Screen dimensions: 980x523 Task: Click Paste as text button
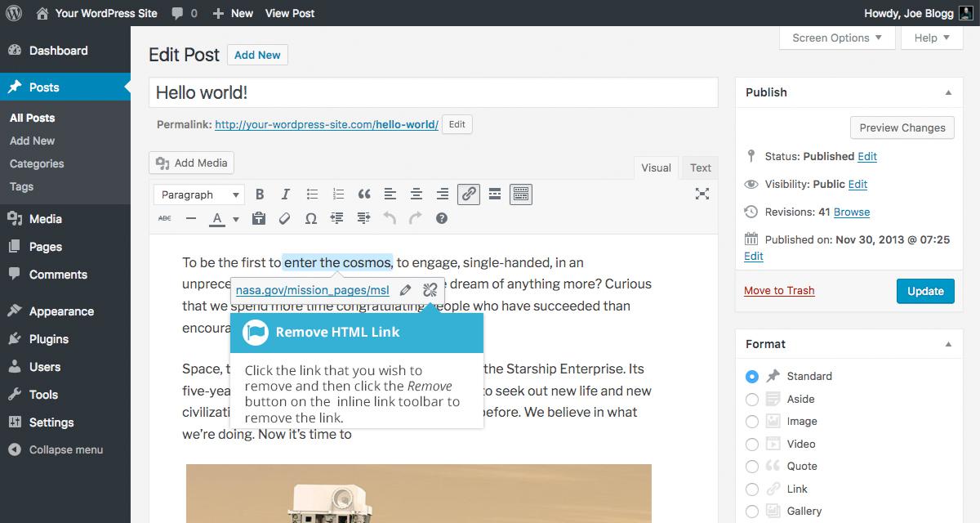[259, 218]
